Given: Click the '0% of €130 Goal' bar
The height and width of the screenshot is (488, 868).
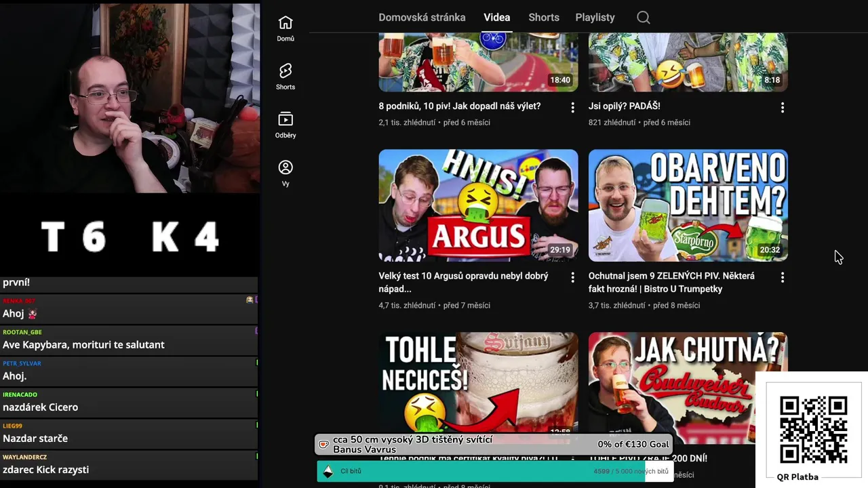Looking at the screenshot, I should click(494, 444).
